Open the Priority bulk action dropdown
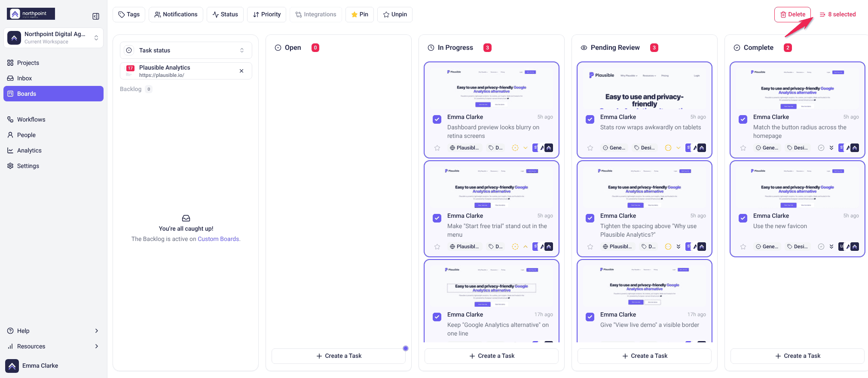Image resolution: width=868 pixels, height=378 pixels. 267,14
